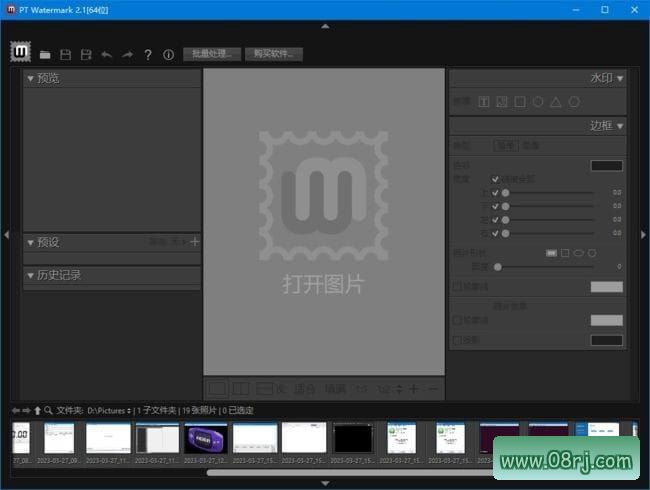Enable the shadow checkbox at the panel bottom
The width and height of the screenshot is (650, 490).
click(x=457, y=340)
